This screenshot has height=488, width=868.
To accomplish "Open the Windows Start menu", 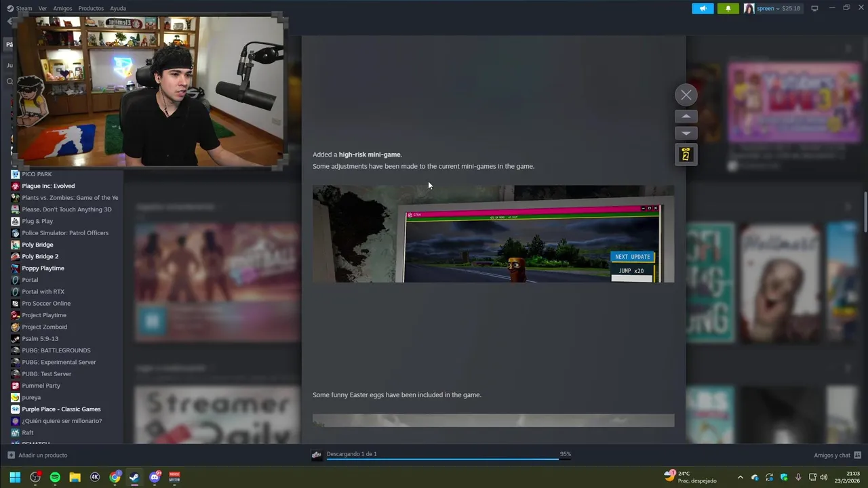I will click(x=15, y=477).
